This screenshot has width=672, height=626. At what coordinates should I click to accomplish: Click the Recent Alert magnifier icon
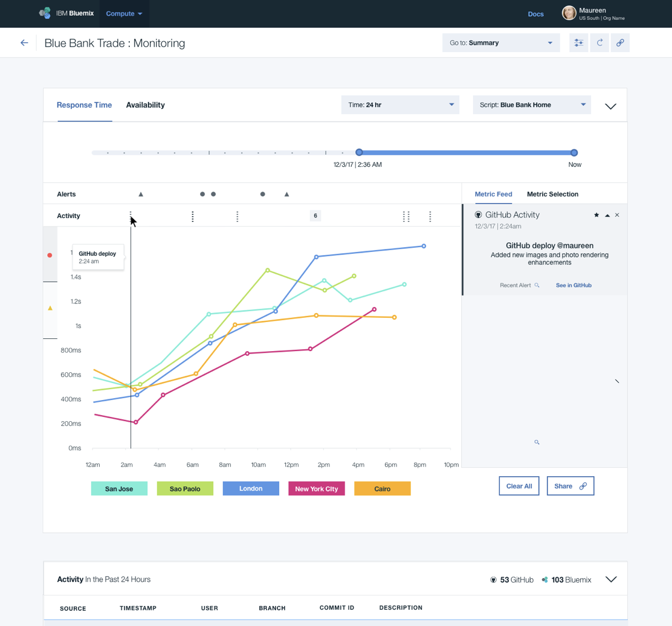click(x=537, y=285)
